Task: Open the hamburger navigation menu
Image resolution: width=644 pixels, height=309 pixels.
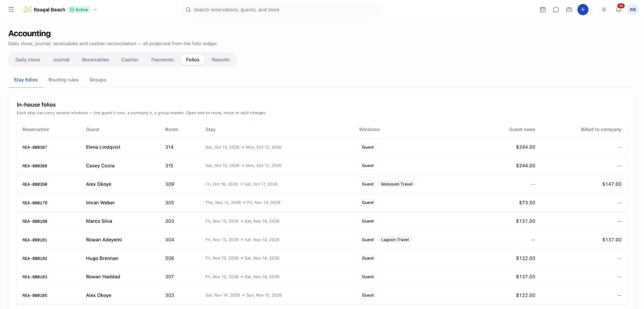Action: pyautogui.click(x=11, y=9)
